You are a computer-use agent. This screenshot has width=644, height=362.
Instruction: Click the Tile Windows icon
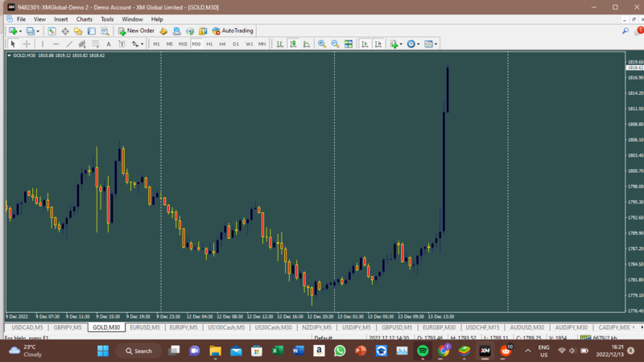click(x=349, y=44)
